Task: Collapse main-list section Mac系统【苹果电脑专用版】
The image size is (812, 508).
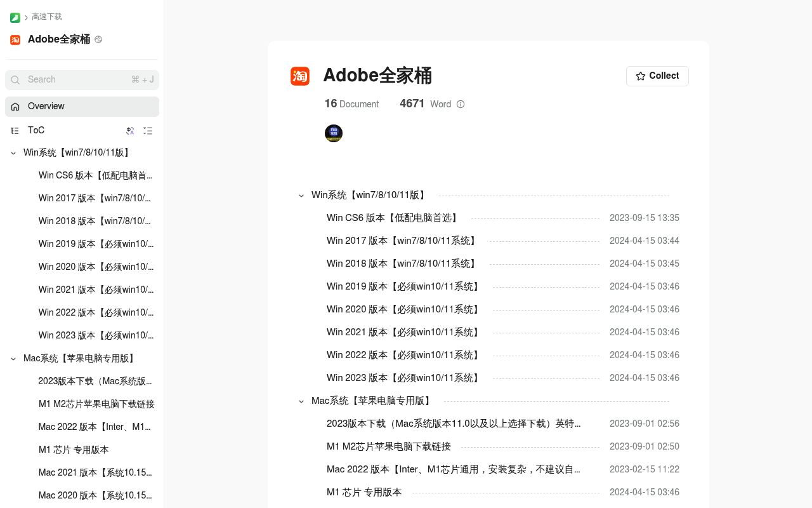Action: pos(301,401)
